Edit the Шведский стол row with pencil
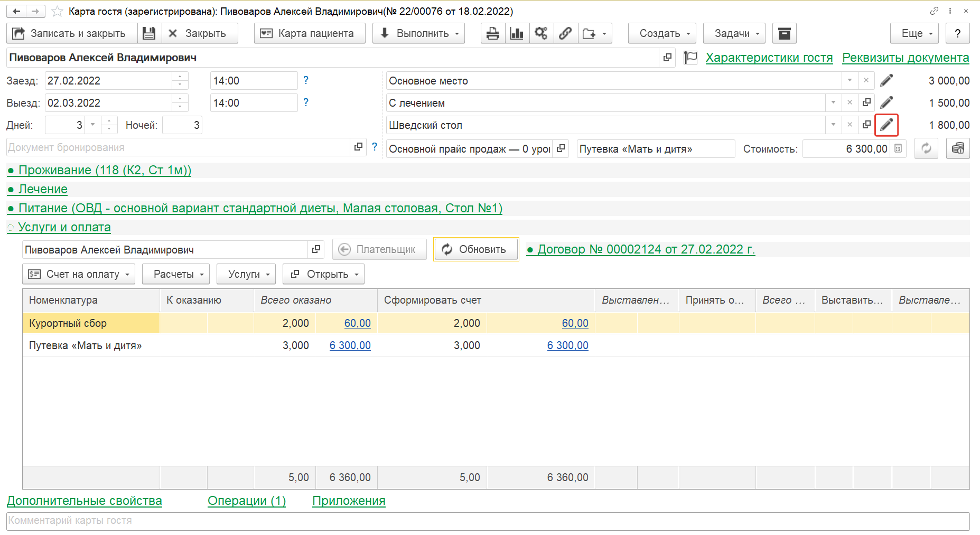 coord(886,125)
